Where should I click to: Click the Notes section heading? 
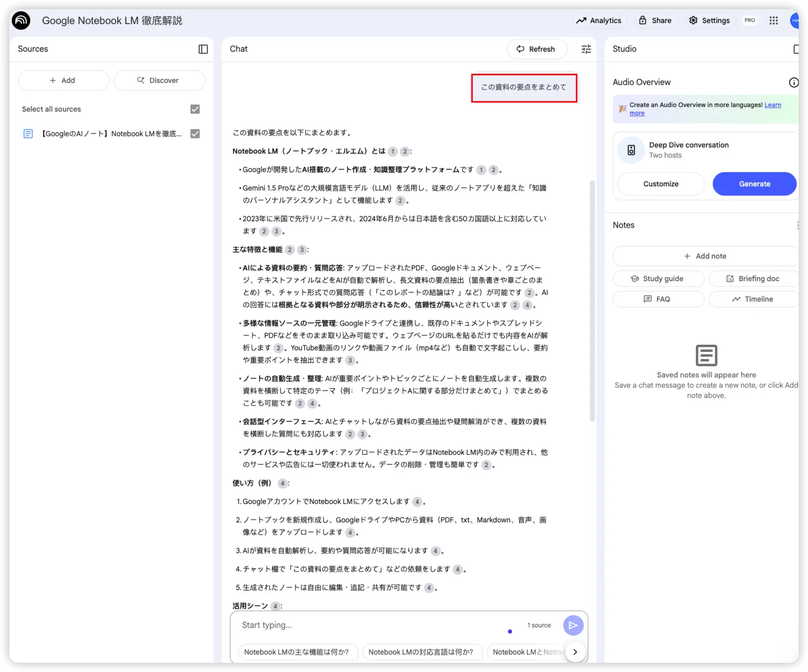pos(624,225)
